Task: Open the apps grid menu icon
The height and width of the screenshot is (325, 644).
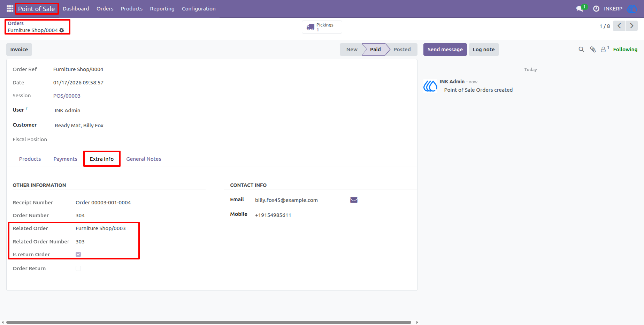Action: (10, 8)
